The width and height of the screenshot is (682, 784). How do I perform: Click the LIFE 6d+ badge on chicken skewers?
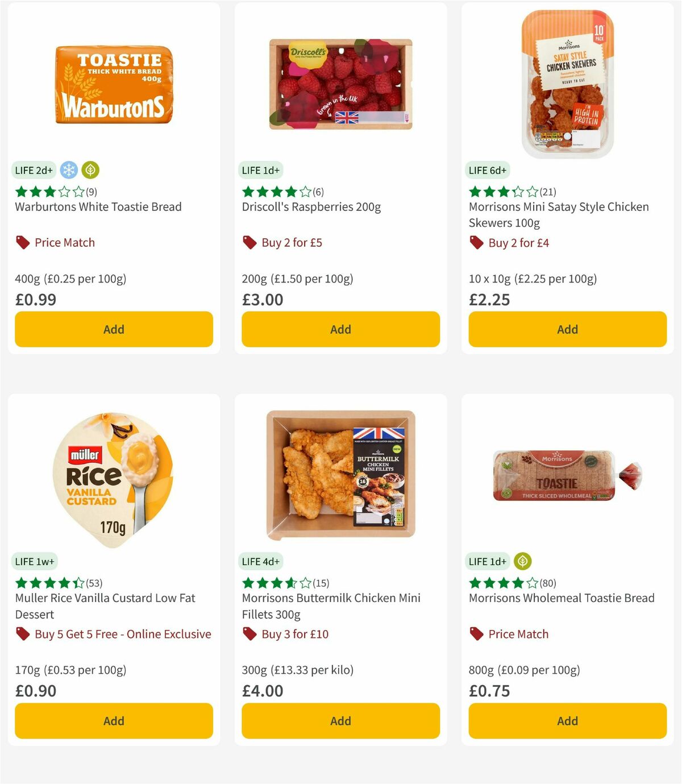pos(487,169)
